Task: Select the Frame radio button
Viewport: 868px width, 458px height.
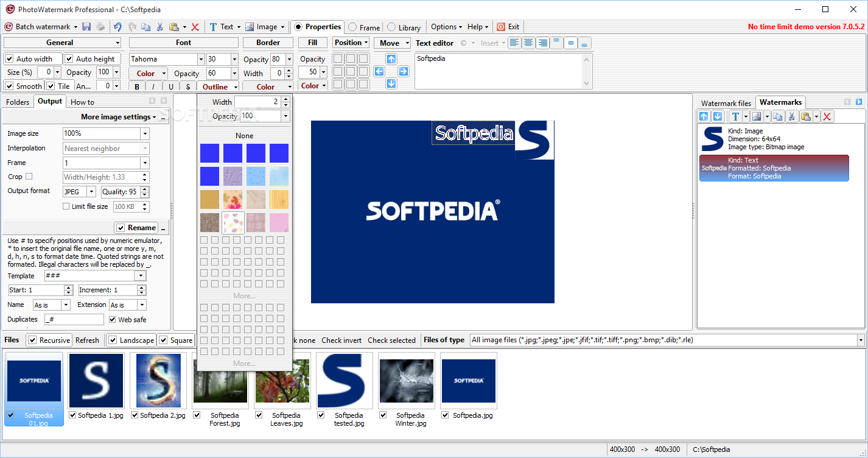Action: click(352, 27)
